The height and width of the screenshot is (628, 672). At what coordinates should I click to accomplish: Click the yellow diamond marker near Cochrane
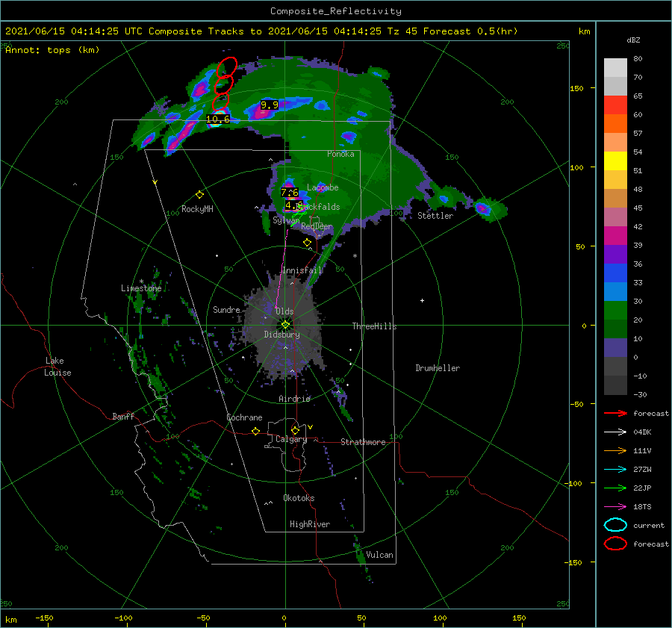click(255, 432)
